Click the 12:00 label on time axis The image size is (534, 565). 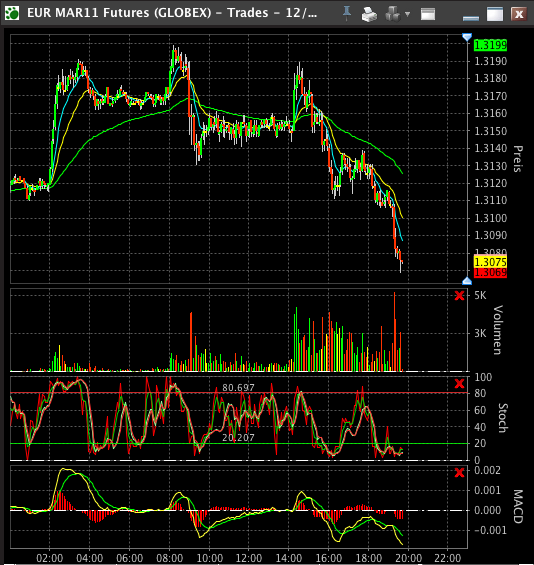pos(249,559)
